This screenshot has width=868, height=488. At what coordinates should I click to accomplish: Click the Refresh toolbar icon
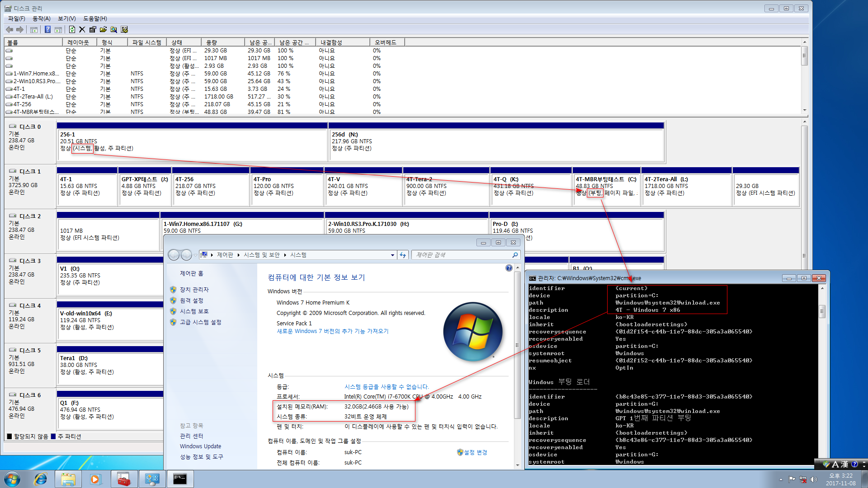(x=72, y=29)
